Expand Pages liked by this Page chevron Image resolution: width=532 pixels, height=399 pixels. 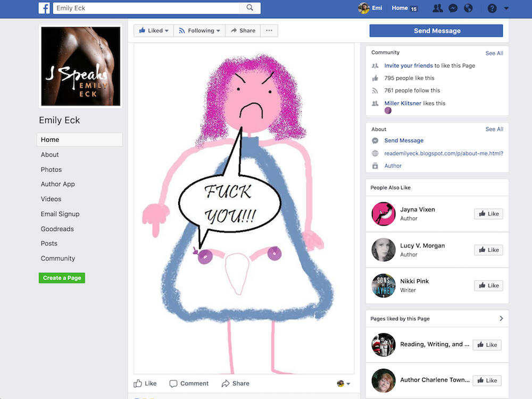coord(501,319)
